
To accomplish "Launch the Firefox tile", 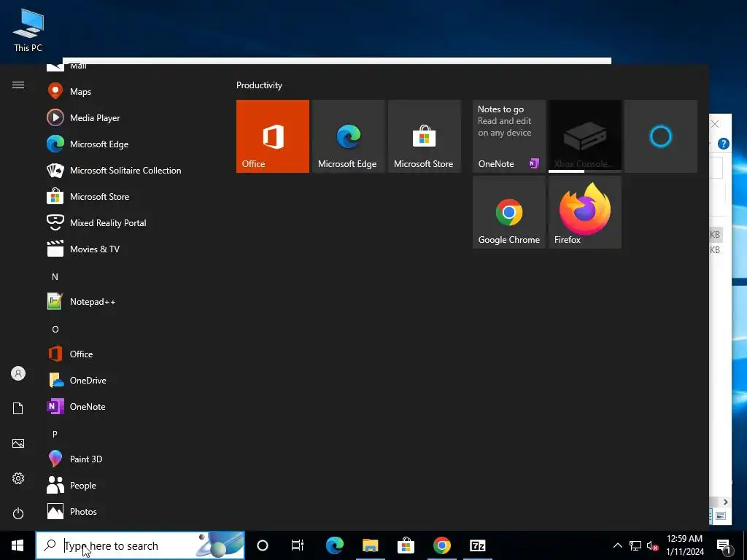I will tap(585, 212).
